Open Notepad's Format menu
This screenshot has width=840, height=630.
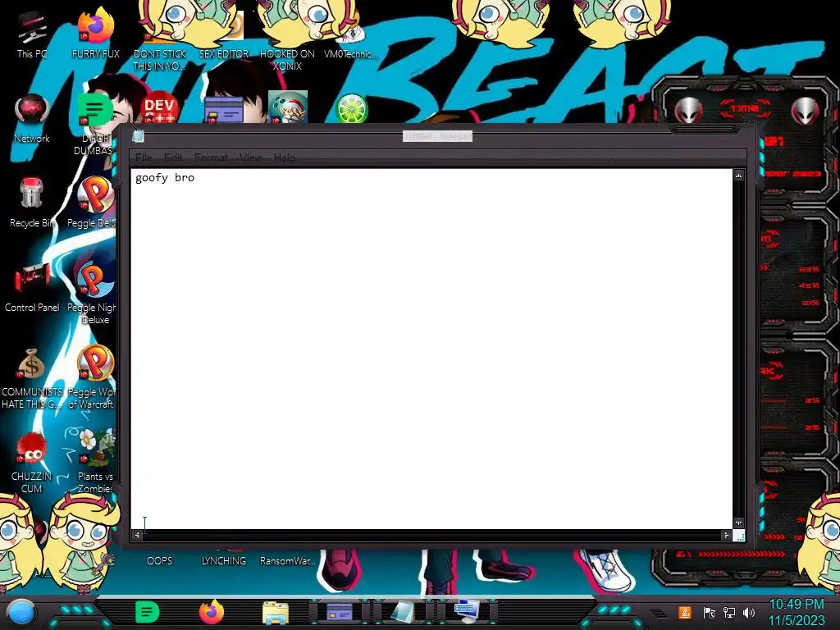pos(211,157)
